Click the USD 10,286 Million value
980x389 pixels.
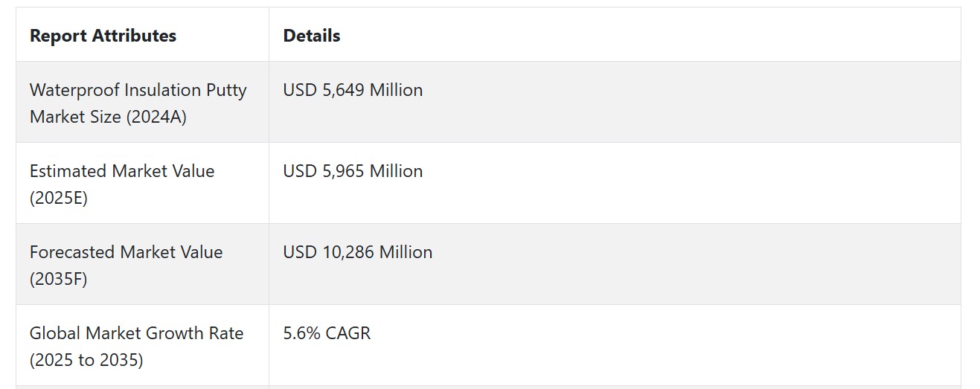[358, 252]
